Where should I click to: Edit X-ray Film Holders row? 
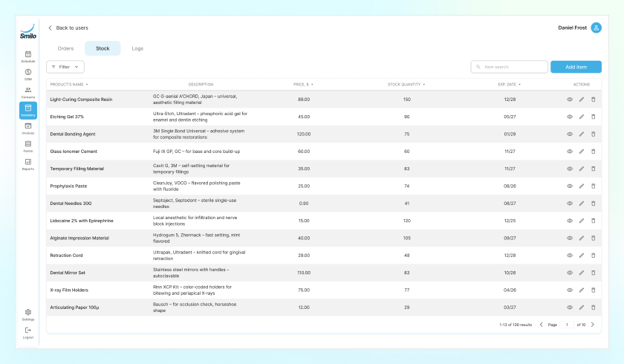tap(582, 290)
